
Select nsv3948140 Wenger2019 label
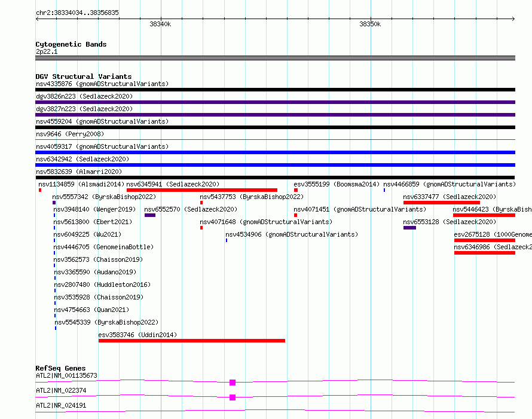pos(94,209)
